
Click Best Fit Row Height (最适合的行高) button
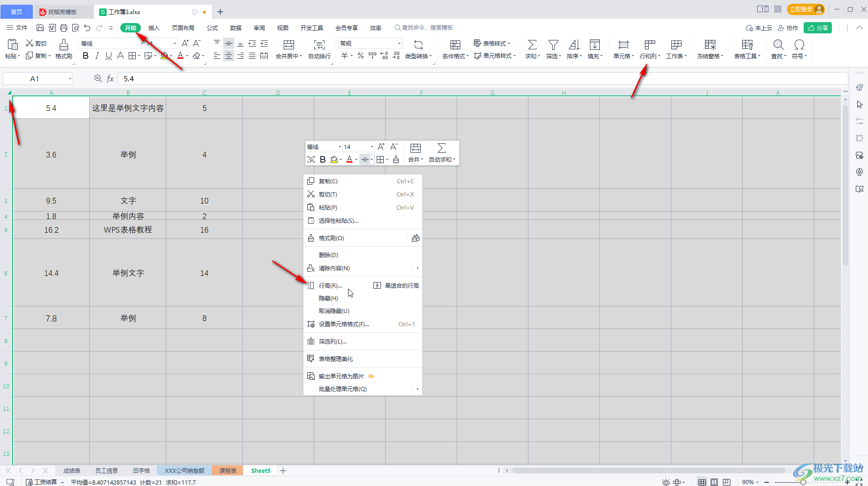(x=396, y=286)
